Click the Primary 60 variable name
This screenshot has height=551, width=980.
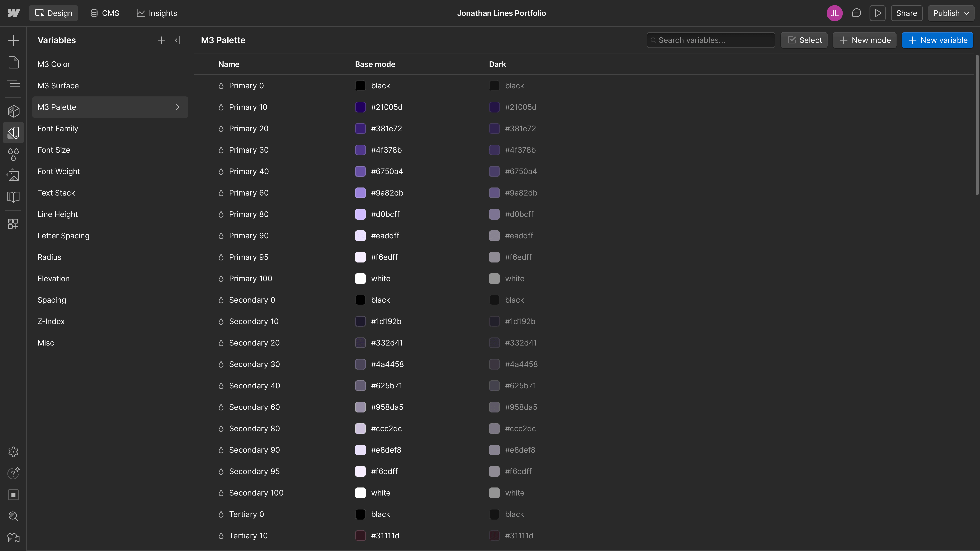pyautogui.click(x=249, y=193)
